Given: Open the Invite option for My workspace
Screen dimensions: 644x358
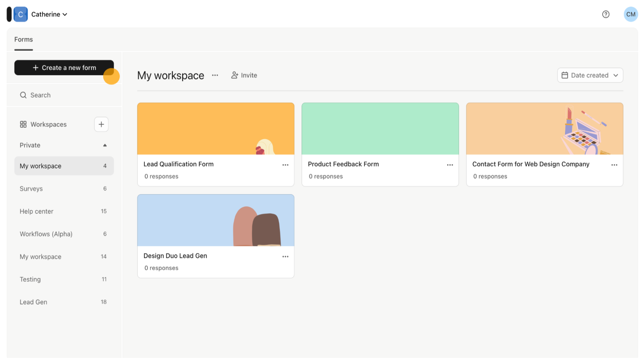Looking at the screenshot, I should [244, 75].
